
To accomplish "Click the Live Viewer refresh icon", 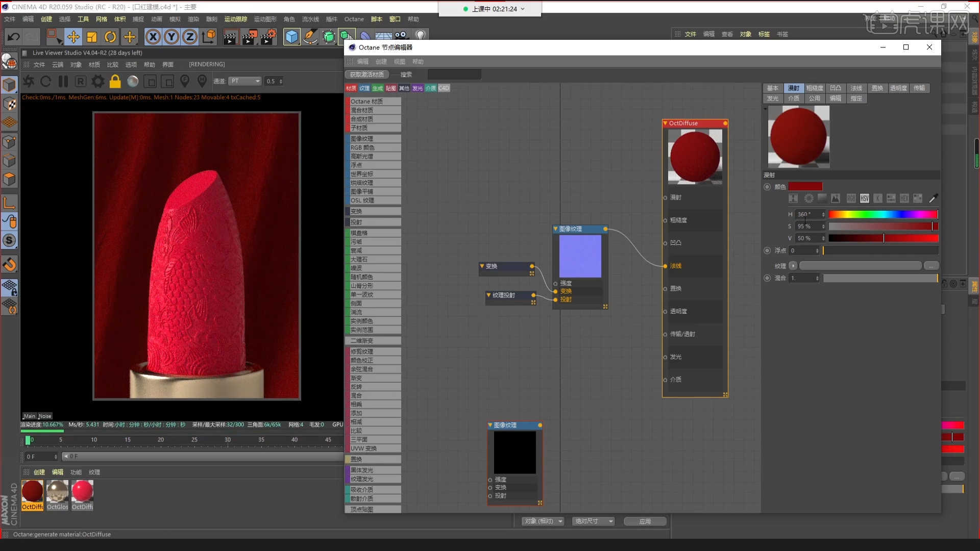I will pos(45,82).
